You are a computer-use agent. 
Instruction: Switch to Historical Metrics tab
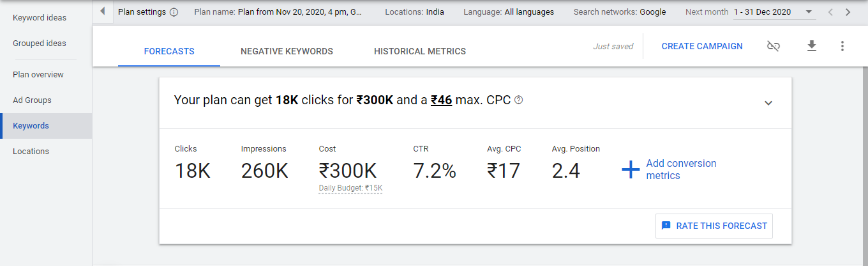point(420,51)
